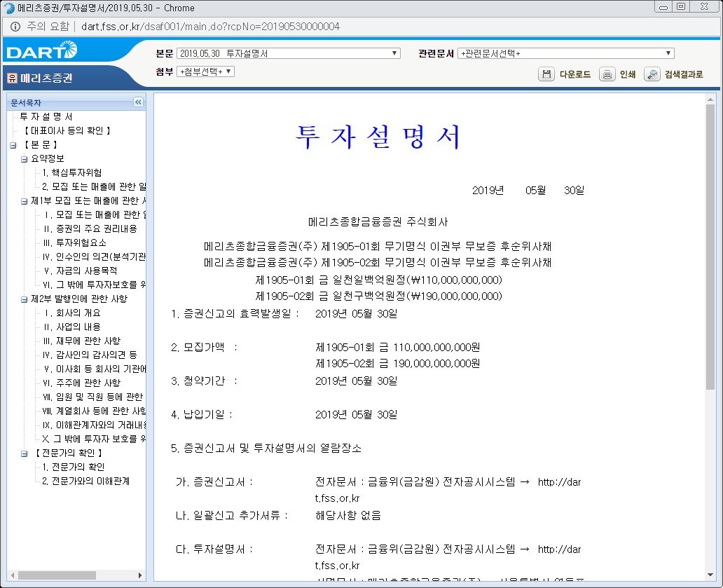Click 1. 증권신고의 효력발생일 label

[235, 313]
